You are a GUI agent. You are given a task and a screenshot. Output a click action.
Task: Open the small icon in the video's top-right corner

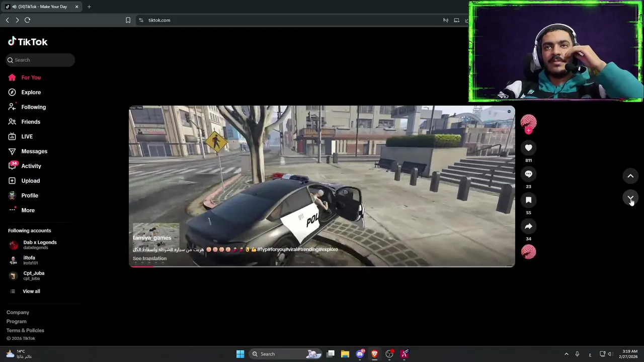(x=509, y=111)
